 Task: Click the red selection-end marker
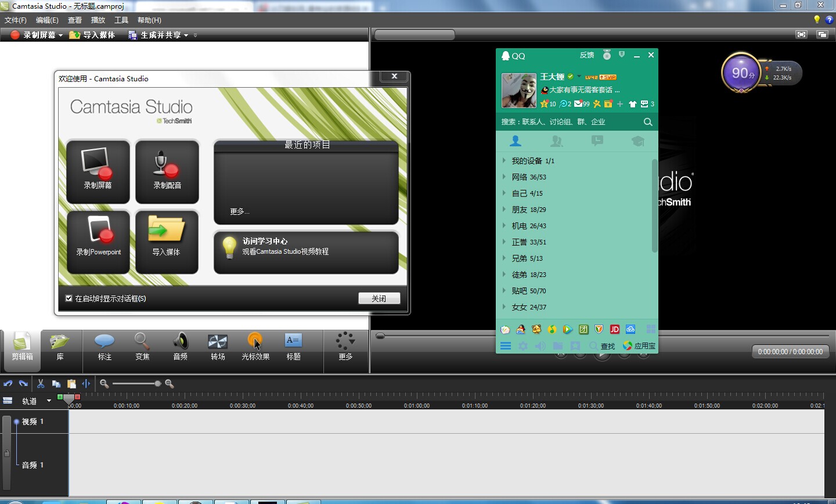[x=78, y=397]
